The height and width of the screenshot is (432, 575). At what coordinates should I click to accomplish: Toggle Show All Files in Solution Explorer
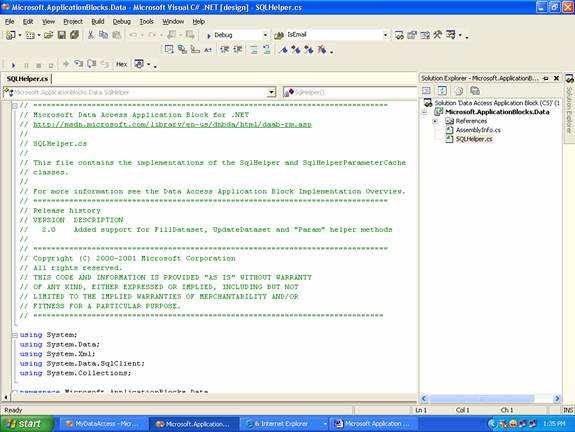pyautogui.click(x=459, y=91)
